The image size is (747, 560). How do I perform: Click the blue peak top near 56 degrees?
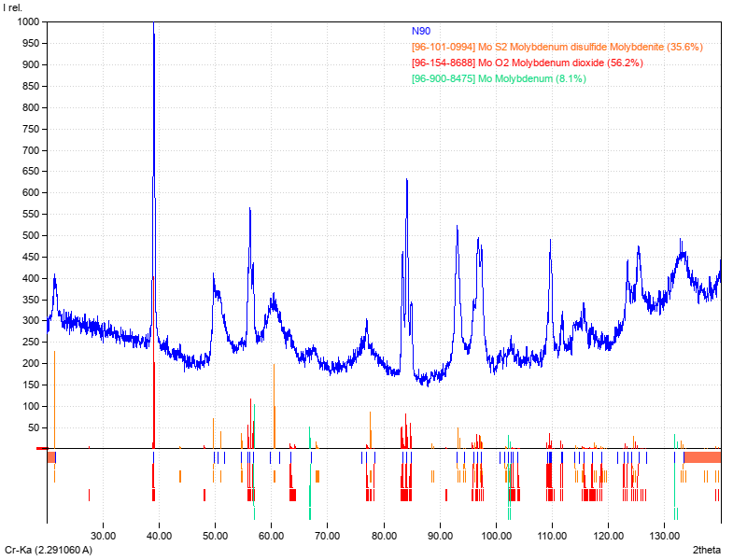249,210
